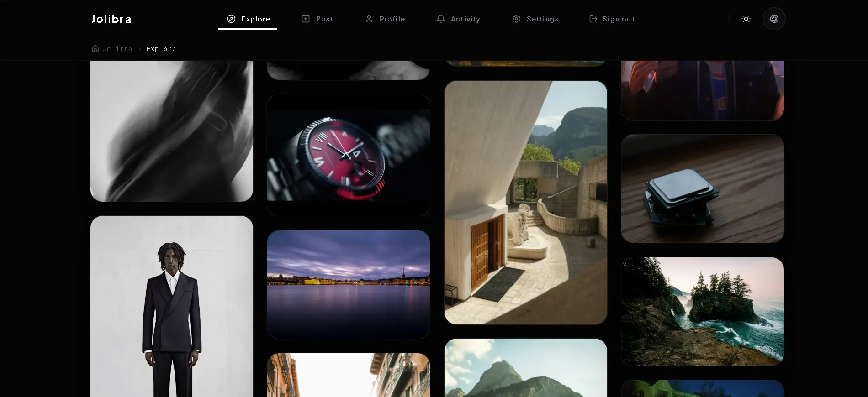Open the concrete building with wooden door photo

[x=526, y=203]
